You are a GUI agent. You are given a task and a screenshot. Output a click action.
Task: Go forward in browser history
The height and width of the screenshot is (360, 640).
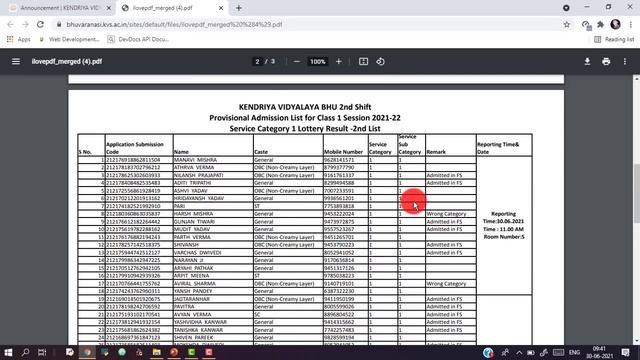(x=25, y=24)
